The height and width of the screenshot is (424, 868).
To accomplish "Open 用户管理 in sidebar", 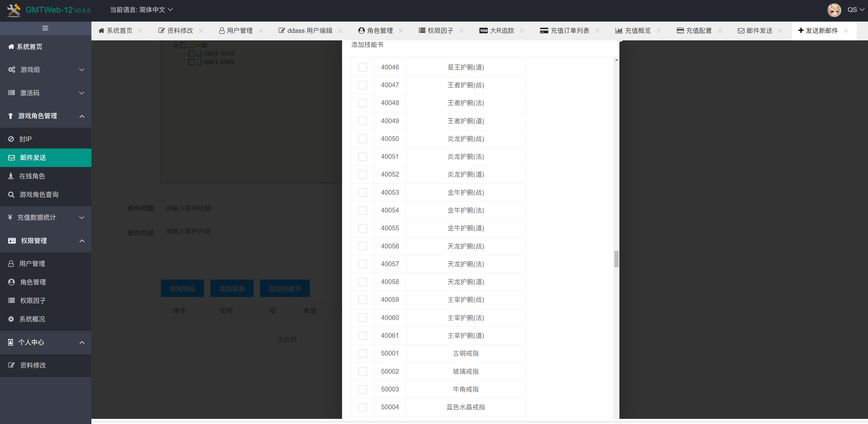I will click(x=32, y=264).
